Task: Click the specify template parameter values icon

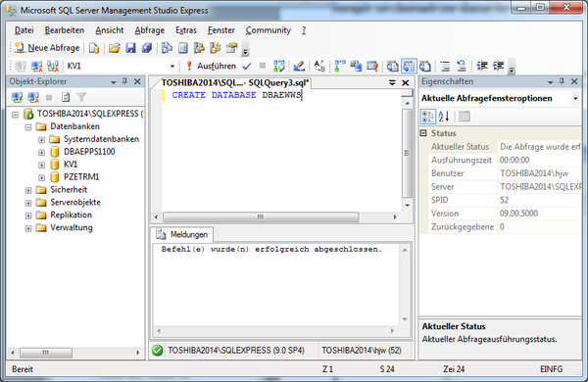Action: (319, 67)
